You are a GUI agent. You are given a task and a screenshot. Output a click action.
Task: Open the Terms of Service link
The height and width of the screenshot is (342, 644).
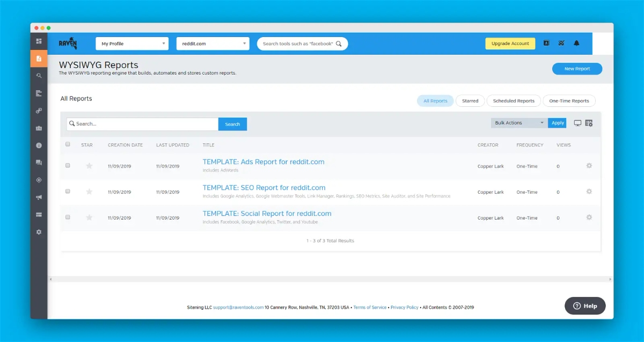[370, 308]
